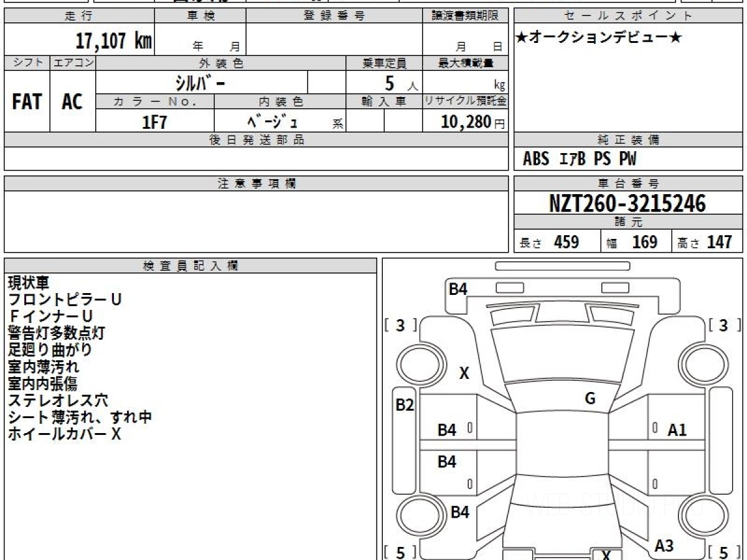Viewport: 747px width, 560px height.
Task: Select the ★オークションデビュー★ sales point text
Action: [599, 38]
